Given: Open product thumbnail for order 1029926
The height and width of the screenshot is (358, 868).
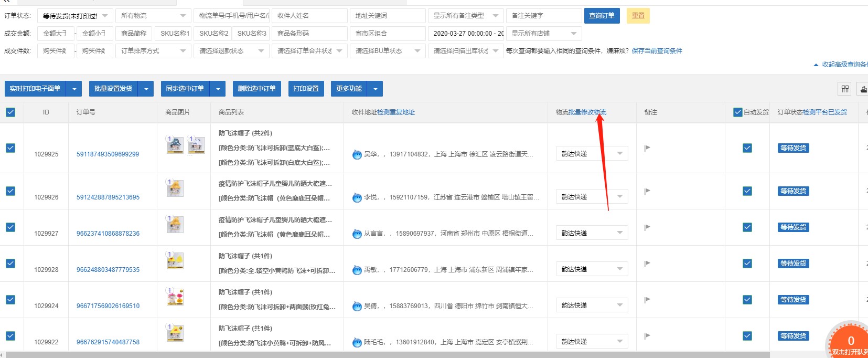Looking at the screenshot, I should pyautogui.click(x=175, y=189).
